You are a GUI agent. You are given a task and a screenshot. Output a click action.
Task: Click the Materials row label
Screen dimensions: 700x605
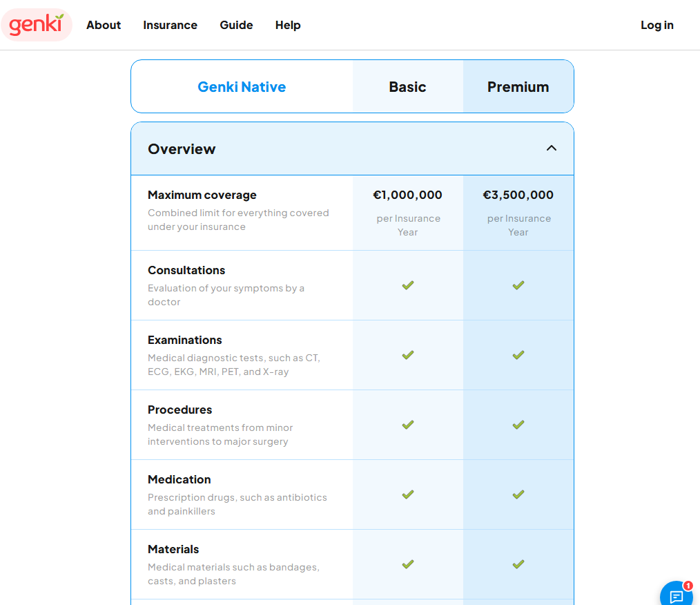pyautogui.click(x=173, y=549)
